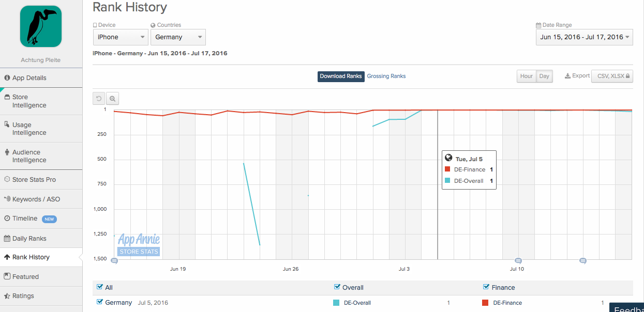Uncheck the All checkbox
The image size is (644, 312).
(100, 287)
